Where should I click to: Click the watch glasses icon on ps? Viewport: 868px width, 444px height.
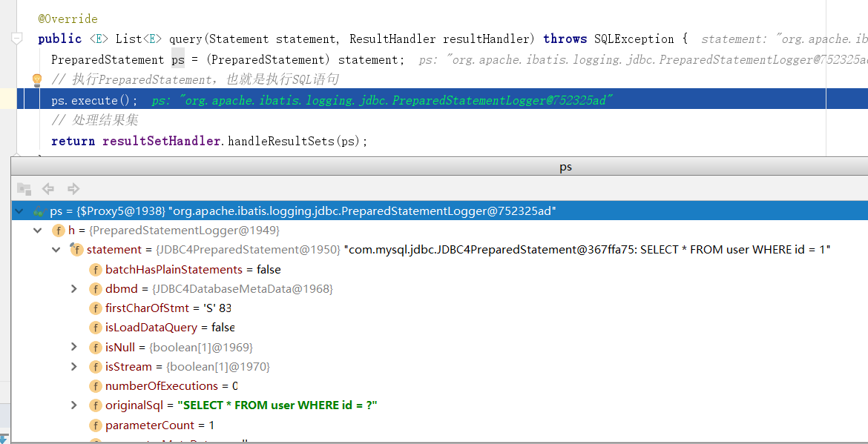tap(39, 211)
